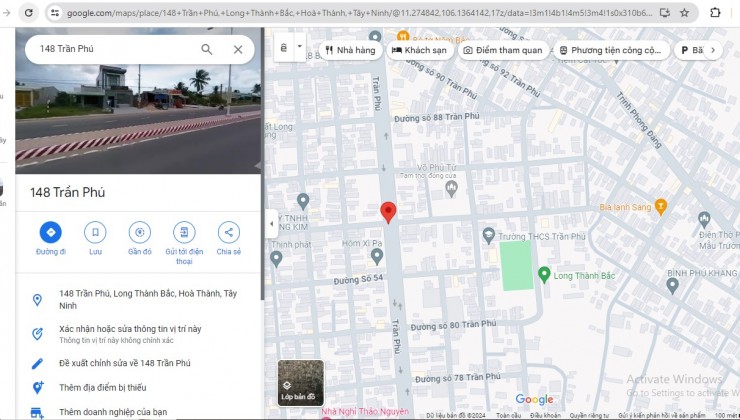Filter map by Khách sạn

tap(419, 50)
